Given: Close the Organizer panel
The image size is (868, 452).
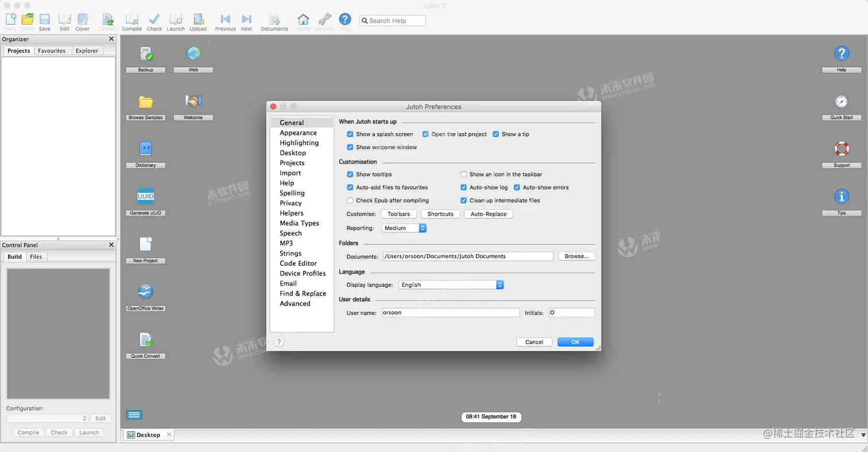Looking at the screenshot, I should (111, 39).
